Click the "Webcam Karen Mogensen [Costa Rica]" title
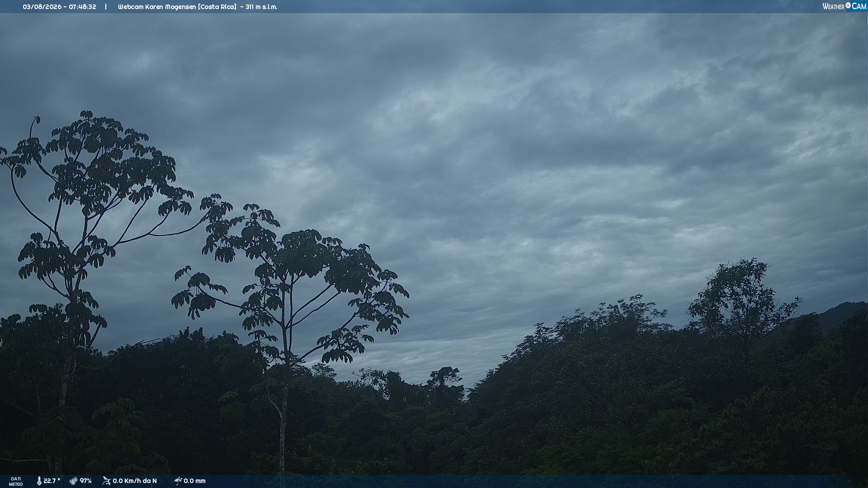The width and height of the screenshot is (868, 488). click(177, 7)
